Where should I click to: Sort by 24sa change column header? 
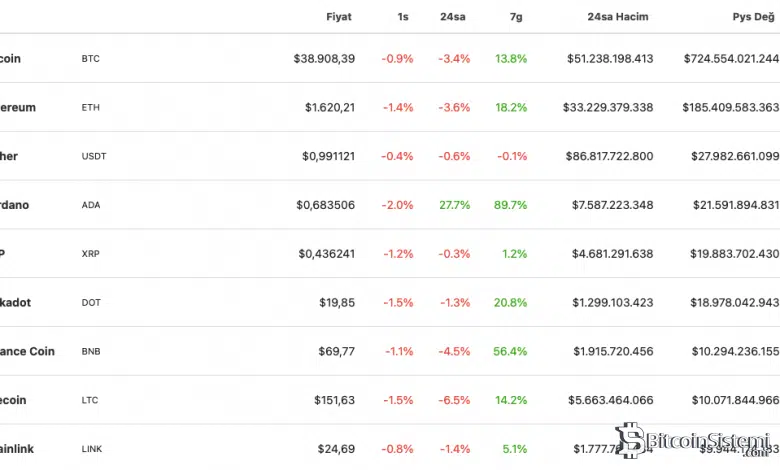click(x=454, y=17)
